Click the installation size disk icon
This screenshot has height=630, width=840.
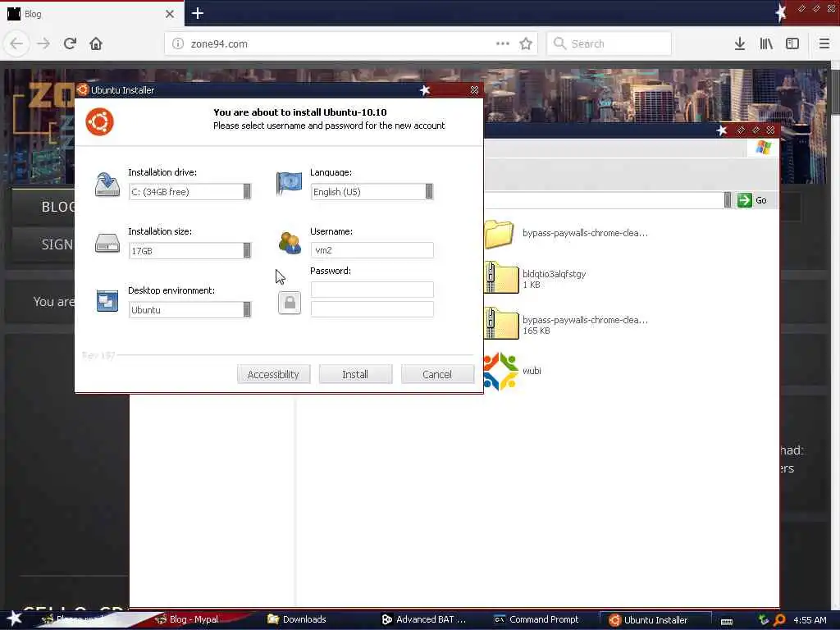point(107,243)
